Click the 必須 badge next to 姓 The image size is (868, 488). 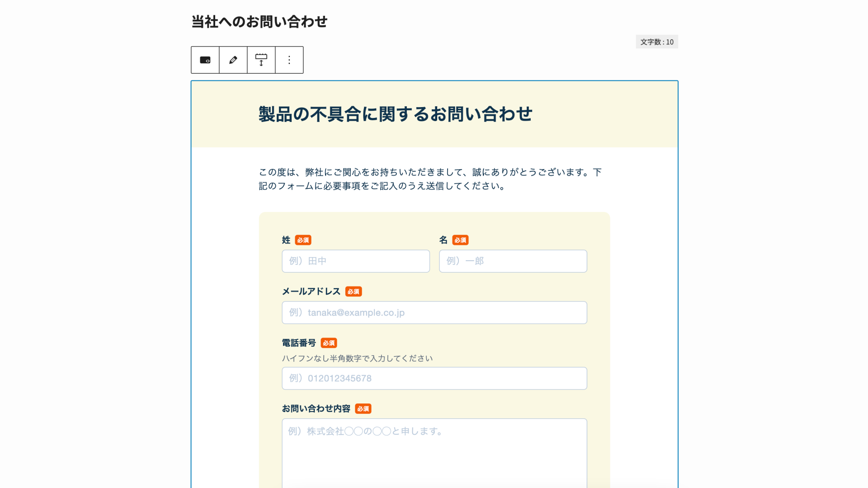(x=303, y=240)
